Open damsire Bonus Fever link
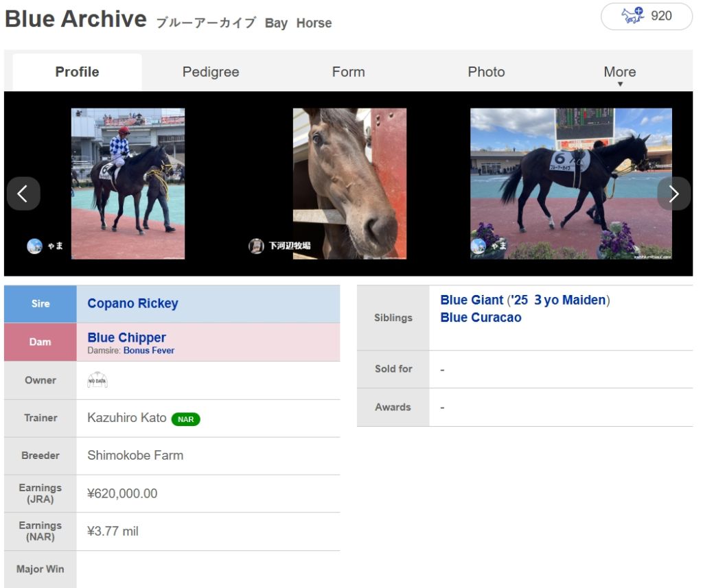 149,351
